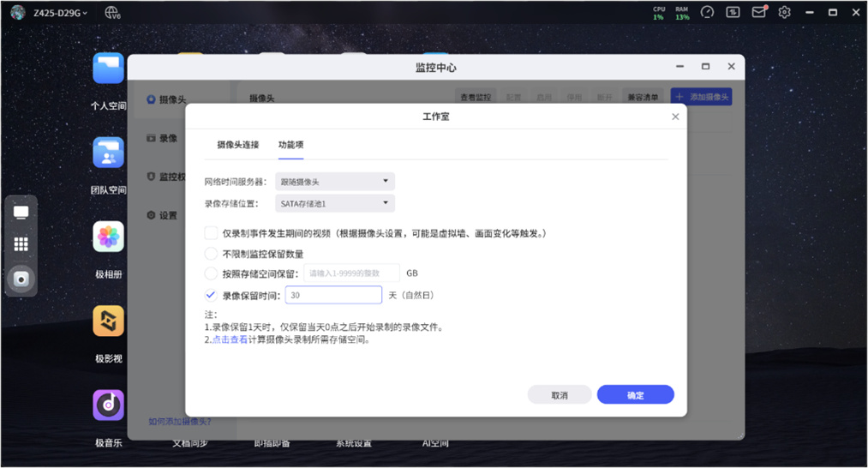Open the 个人空间 desktop app icon
This screenshot has width=868, height=468.
click(109, 69)
